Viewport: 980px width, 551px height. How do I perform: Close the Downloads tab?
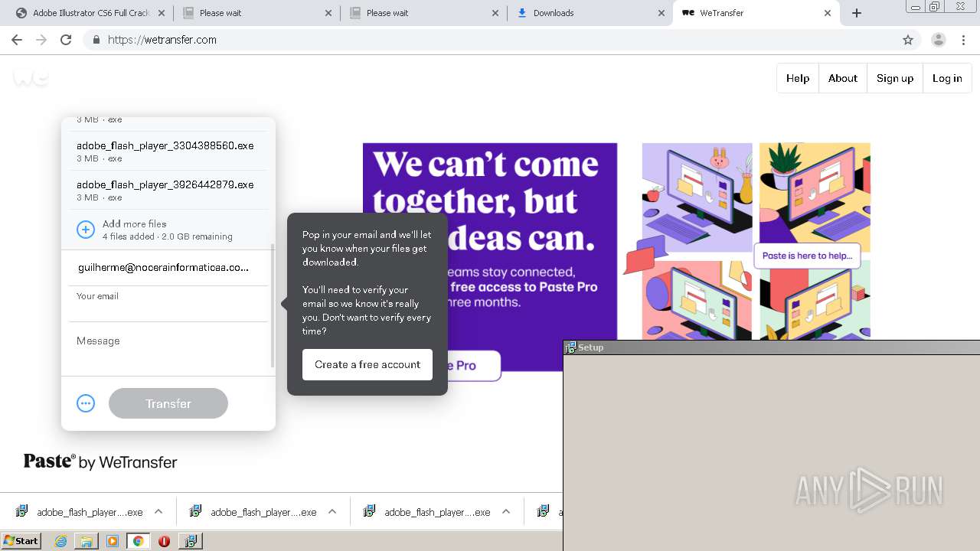661,13
